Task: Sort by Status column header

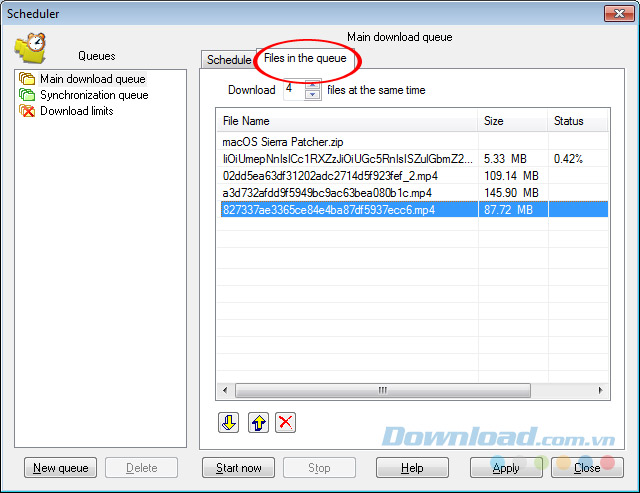Action: (578, 121)
